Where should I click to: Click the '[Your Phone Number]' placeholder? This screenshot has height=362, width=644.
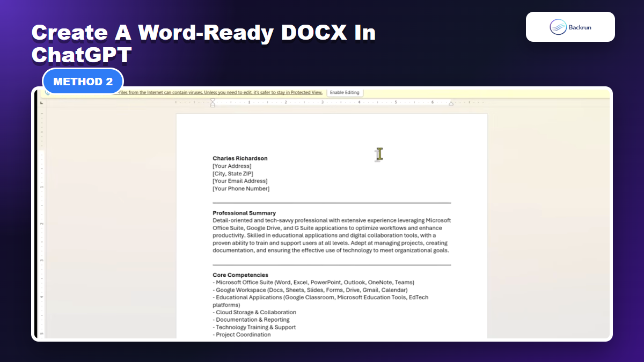pos(241,189)
